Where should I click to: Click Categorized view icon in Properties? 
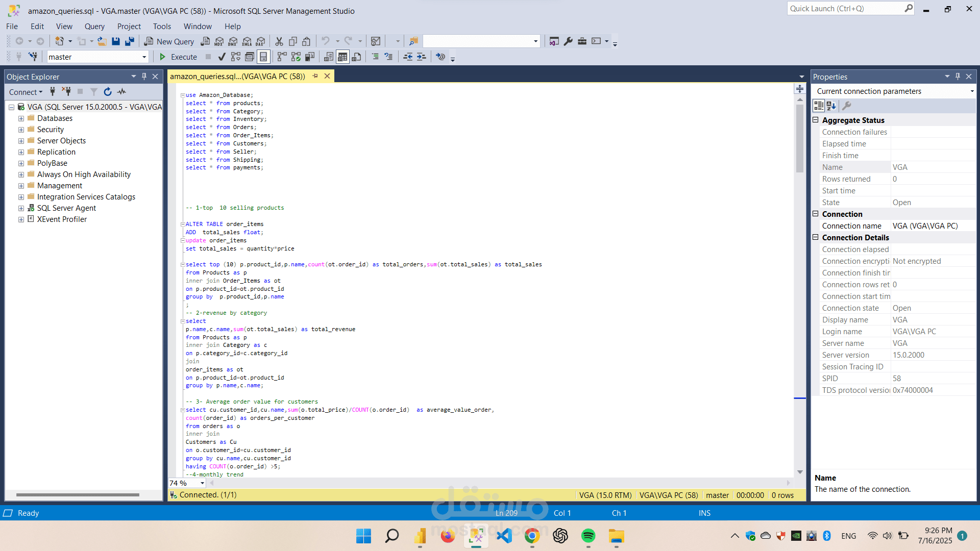pos(819,106)
